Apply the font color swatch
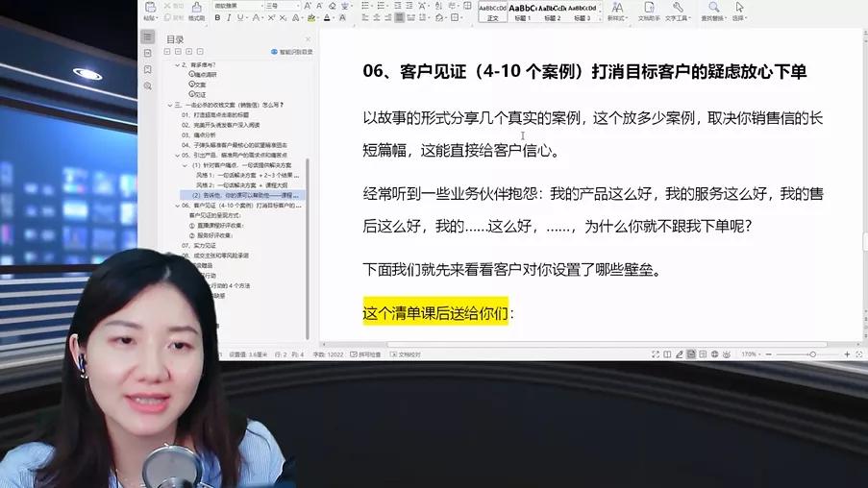The image size is (868, 488). tap(327, 17)
